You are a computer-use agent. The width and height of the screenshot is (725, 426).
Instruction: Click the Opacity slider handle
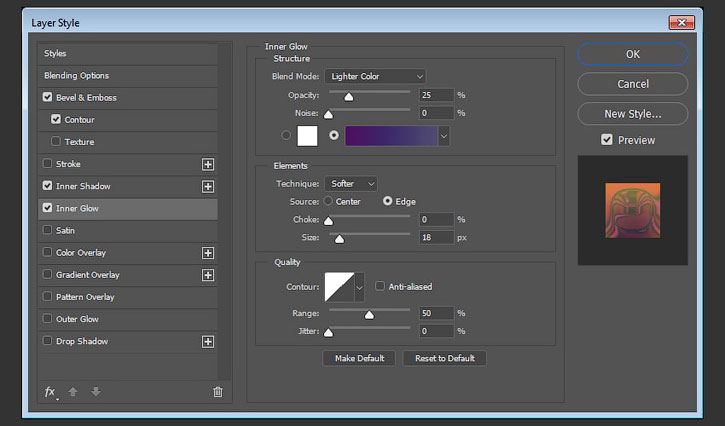click(349, 96)
